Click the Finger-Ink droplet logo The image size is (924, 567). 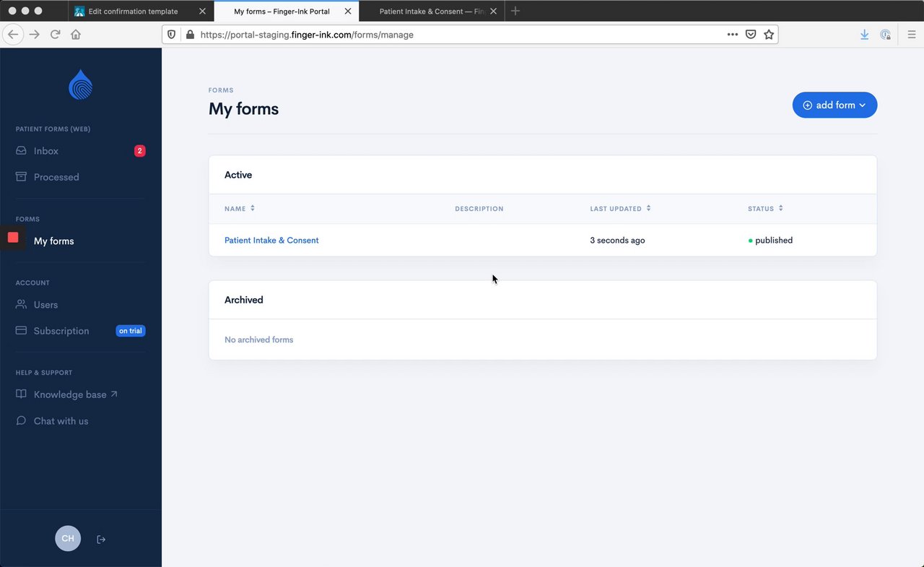[80, 85]
